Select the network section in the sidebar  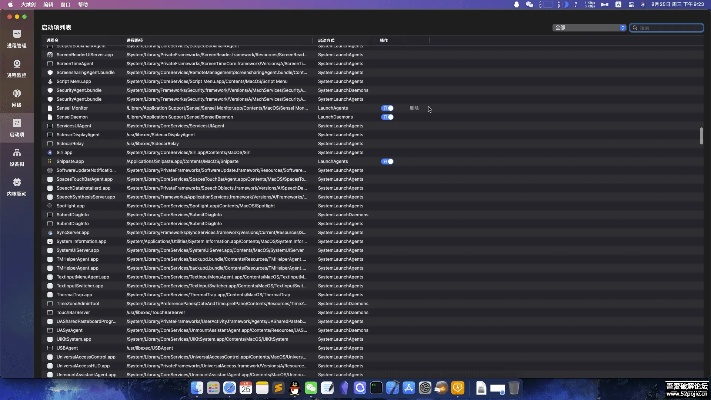[16, 98]
